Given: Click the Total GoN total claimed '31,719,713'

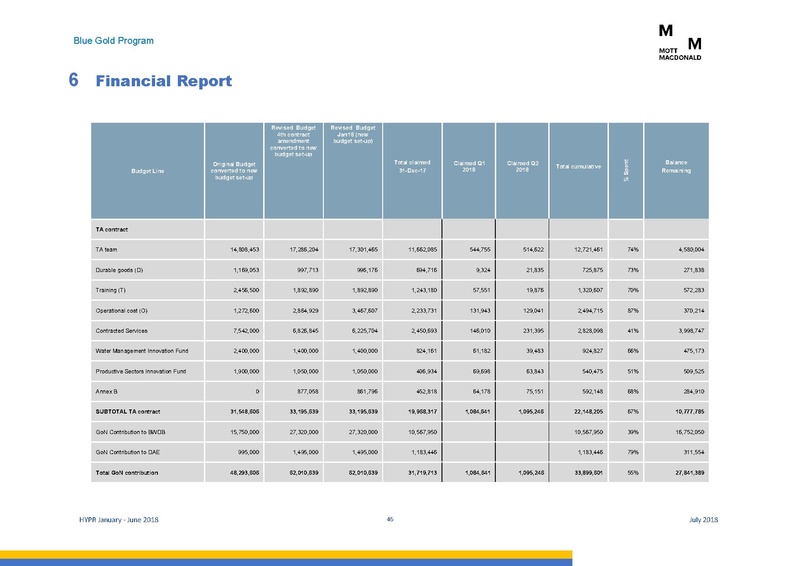Looking at the screenshot, I should tap(422, 473).
